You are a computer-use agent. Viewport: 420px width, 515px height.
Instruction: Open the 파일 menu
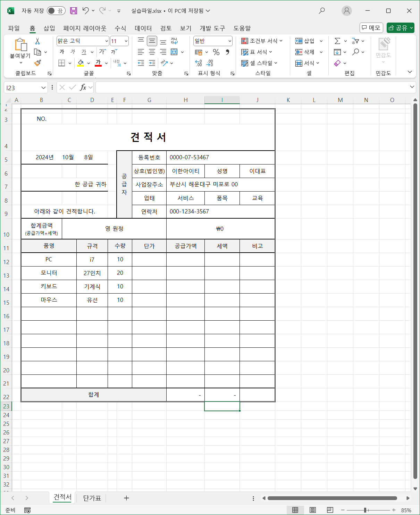[14, 28]
